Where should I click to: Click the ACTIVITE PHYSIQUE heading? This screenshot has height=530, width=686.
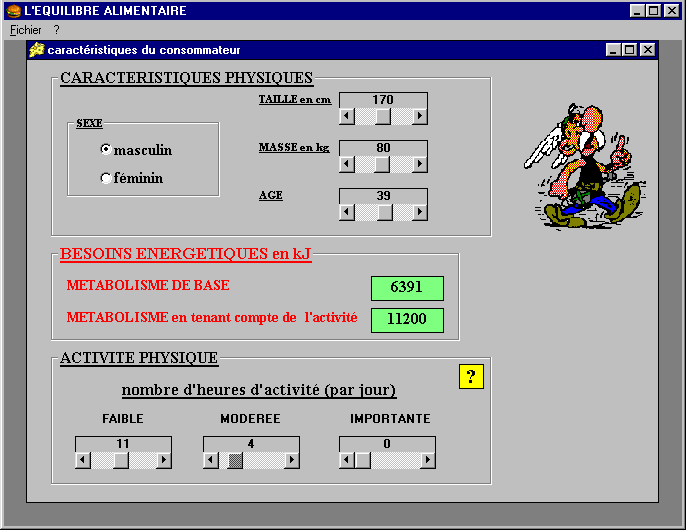click(x=139, y=358)
